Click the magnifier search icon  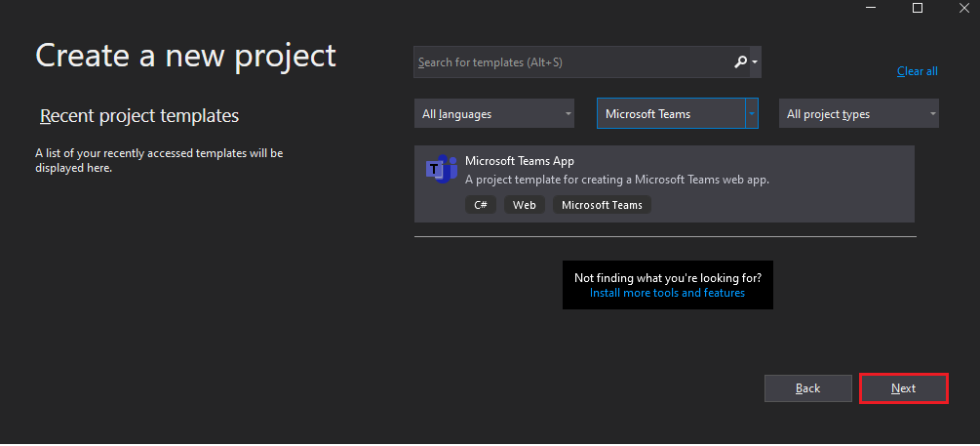coord(740,61)
